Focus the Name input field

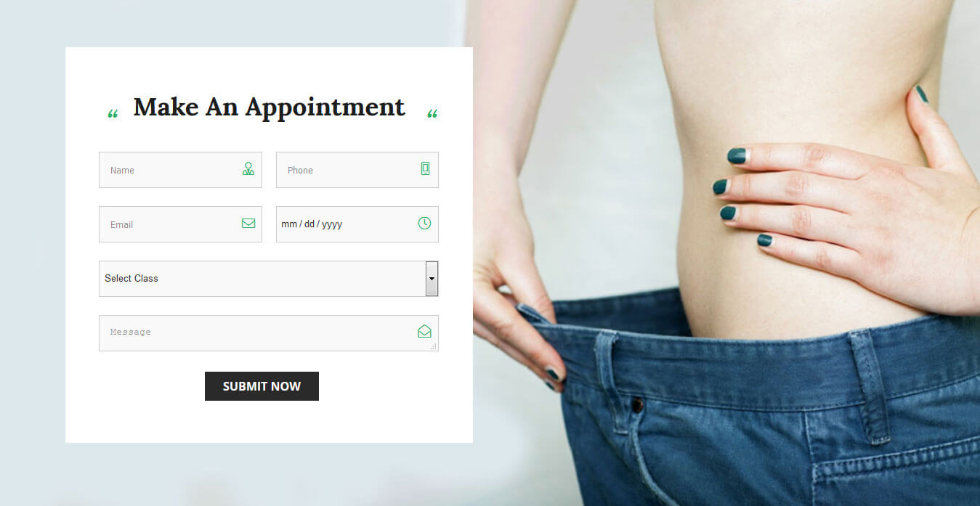click(x=180, y=170)
